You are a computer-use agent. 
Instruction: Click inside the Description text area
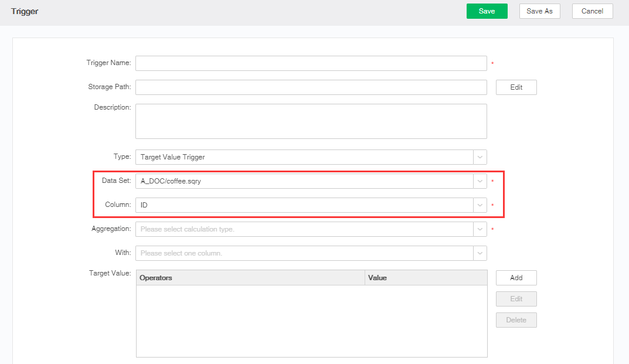[x=311, y=121]
